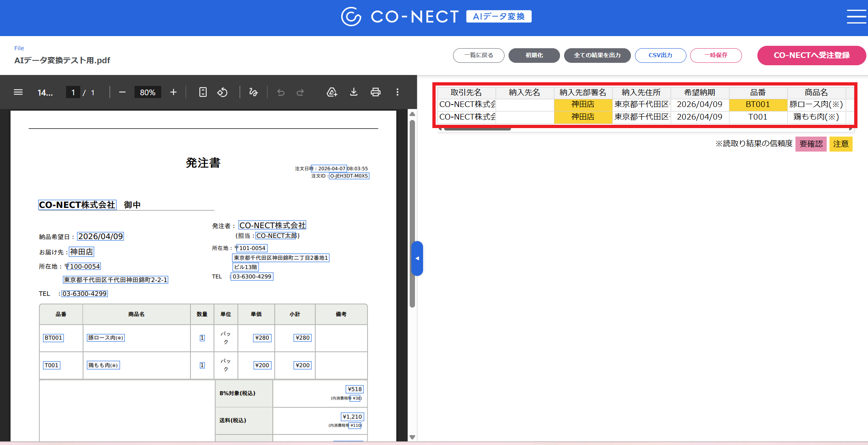This screenshot has width=868, height=445.
Task: Click the fit-to-page icon
Action: (x=203, y=92)
